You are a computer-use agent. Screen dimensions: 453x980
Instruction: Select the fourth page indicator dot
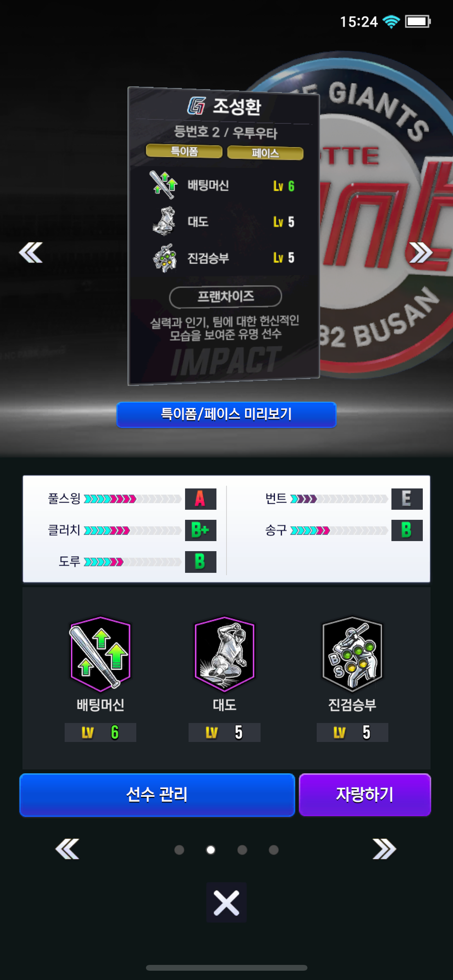point(274,850)
